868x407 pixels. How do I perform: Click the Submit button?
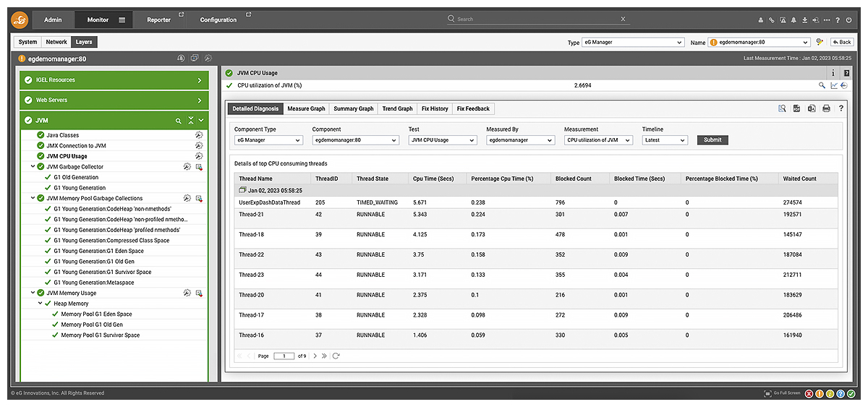coord(712,140)
